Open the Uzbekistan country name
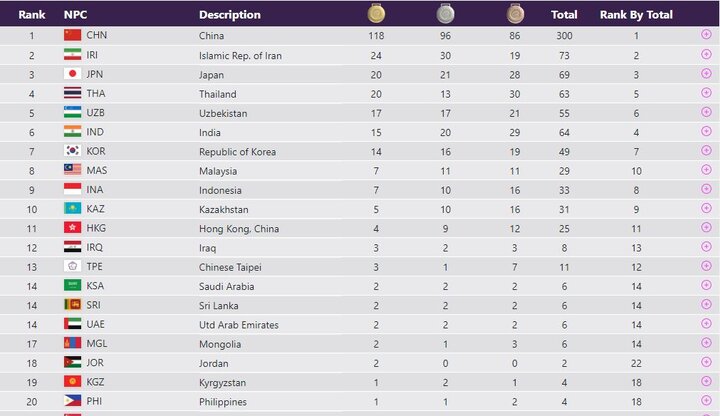 (224, 113)
